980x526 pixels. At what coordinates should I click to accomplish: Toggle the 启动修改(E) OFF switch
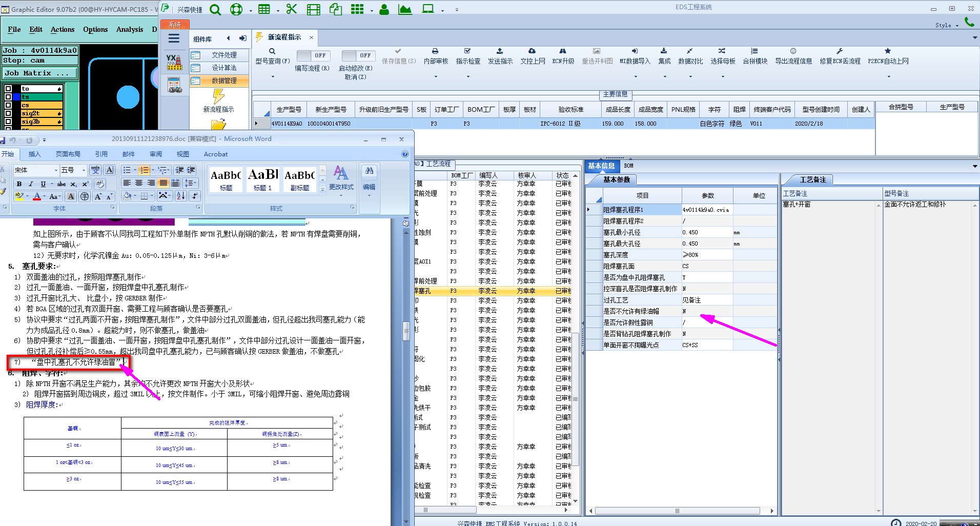[358, 55]
